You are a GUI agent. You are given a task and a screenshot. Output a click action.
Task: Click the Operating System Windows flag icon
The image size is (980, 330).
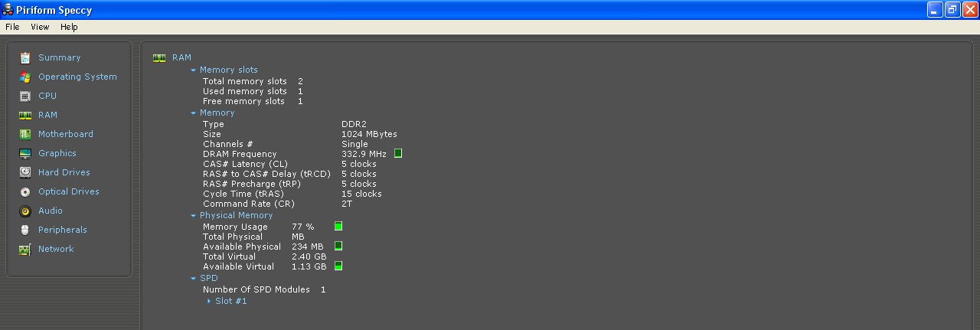25,77
